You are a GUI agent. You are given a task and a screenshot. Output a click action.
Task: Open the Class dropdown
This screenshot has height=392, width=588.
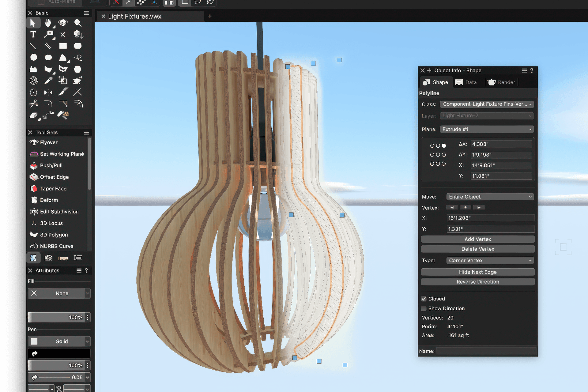click(486, 104)
